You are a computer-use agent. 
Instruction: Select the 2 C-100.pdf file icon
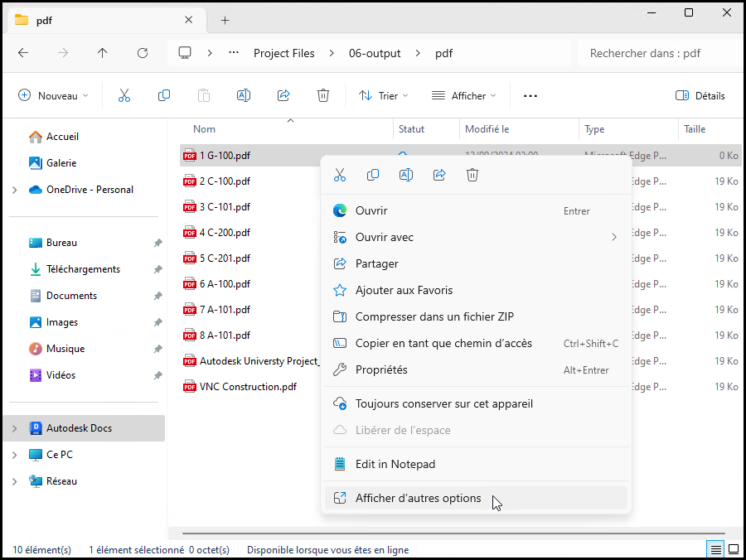pyautogui.click(x=189, y=181)
